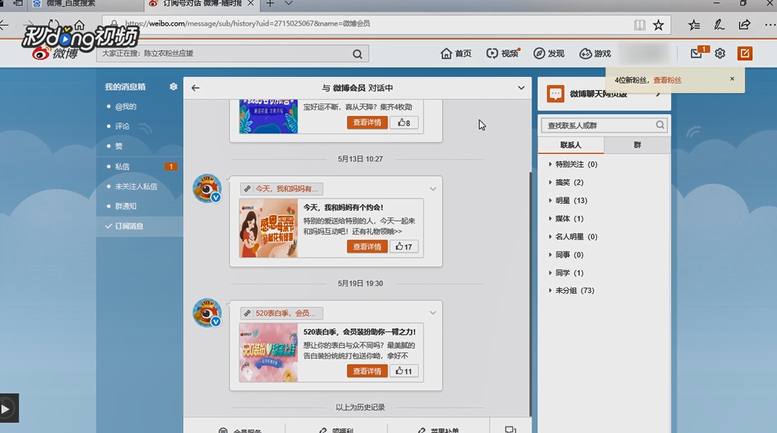Viewport: 777px width, 433px height.
Task: Open sender avatar of the 5月13日 message
Action: pos(207,188)
